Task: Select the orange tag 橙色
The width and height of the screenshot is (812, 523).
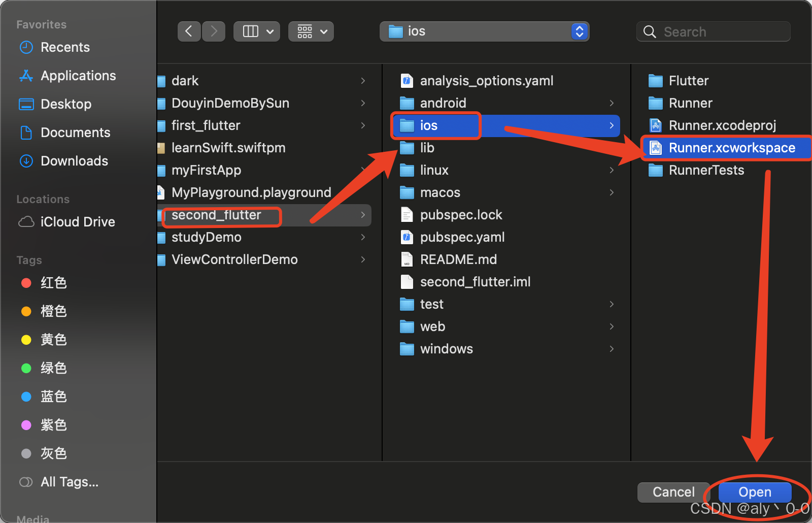Action: click(53, 311)
